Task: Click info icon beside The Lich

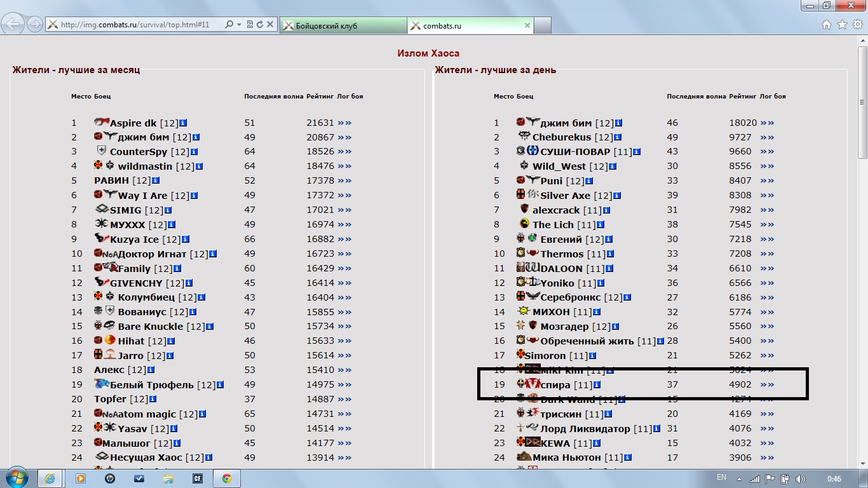Action: click(x=600, y=225)
